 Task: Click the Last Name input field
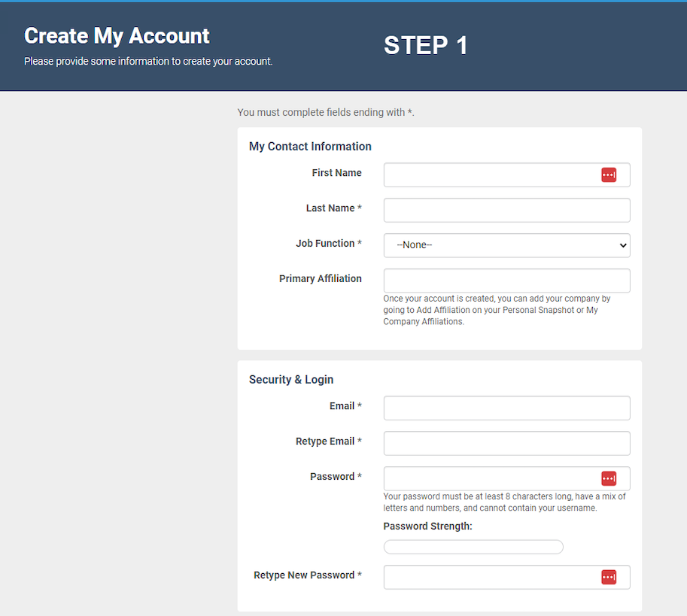tap(506, 210)
